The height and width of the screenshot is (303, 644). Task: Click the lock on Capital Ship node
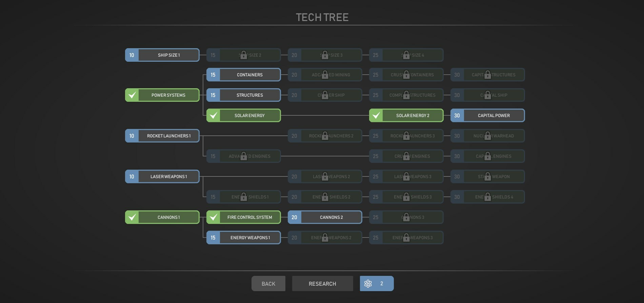[x=487, y=95]
